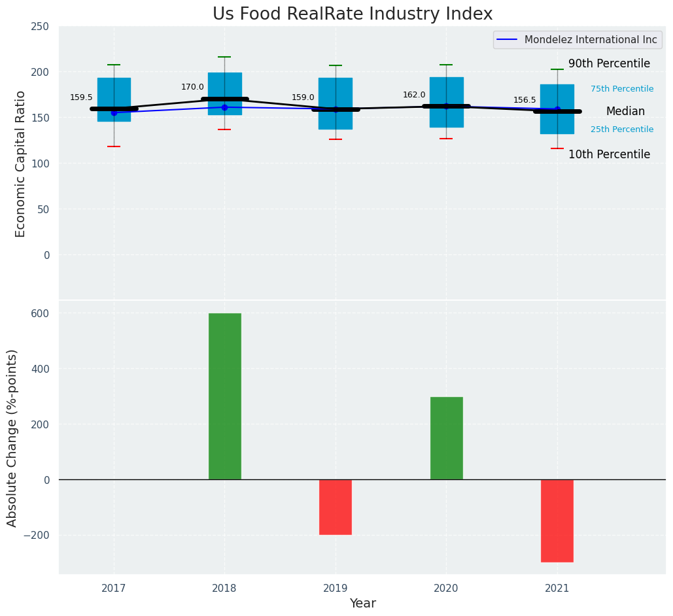This screenshot has height=616, width=673.
Task: Click the Year x-axis title
Action: coord(362,604)
